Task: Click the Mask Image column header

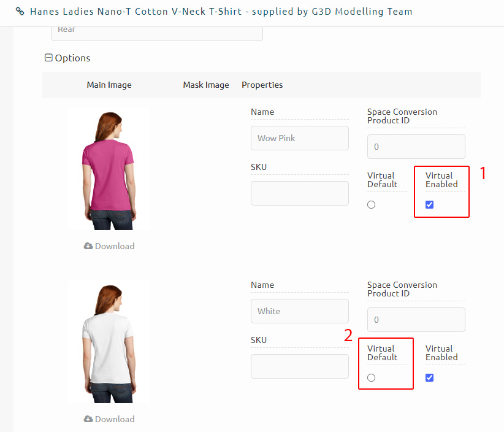Action: [x=206, y=85]
